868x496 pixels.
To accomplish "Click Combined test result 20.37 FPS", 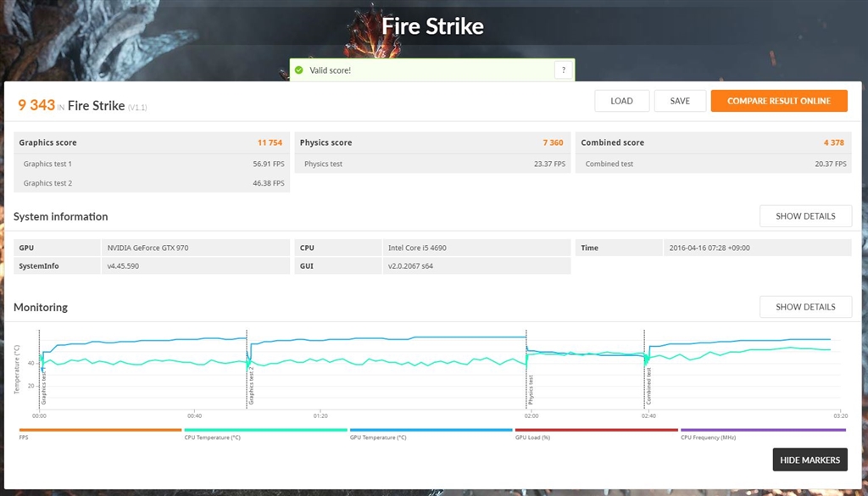I will [831, 164].
